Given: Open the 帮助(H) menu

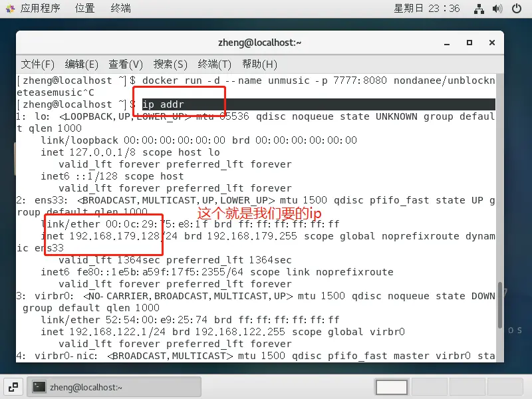Looking at the screenshot, I should pyautogui.click(x=259, y=64).
